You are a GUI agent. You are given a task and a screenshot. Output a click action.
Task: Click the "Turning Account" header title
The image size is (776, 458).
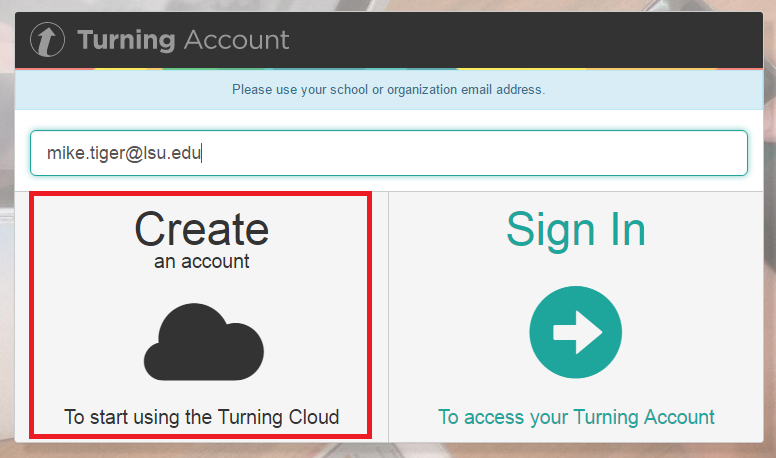point(183,40)
